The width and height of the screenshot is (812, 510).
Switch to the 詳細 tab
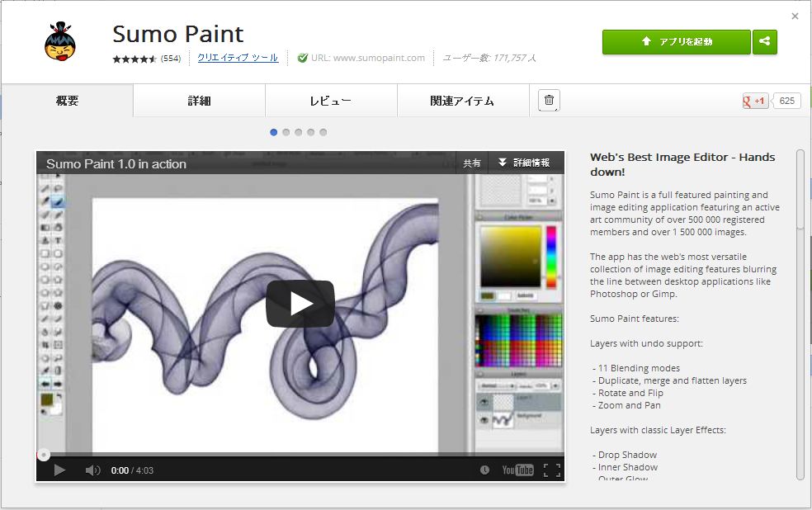click(200, 101)
